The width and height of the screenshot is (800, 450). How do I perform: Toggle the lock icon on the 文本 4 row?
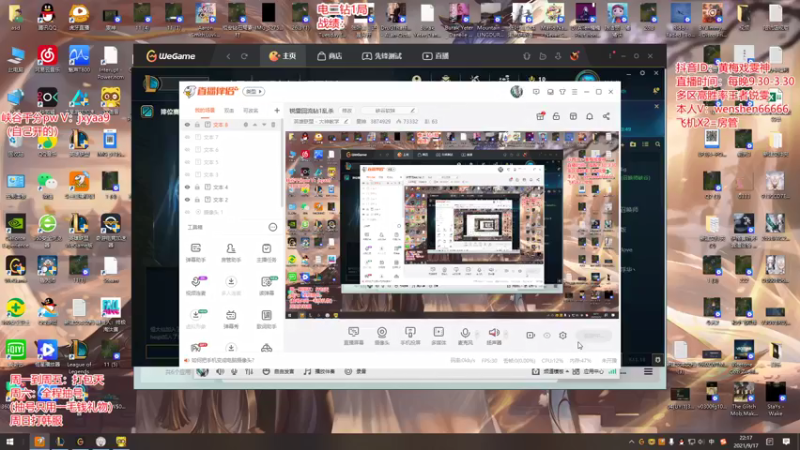point(197,187)
